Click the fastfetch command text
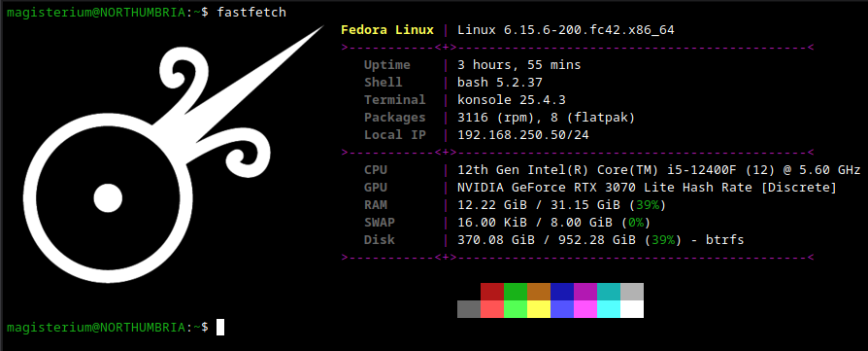This screenshot has height=351, width=868. tap(251, 13)
